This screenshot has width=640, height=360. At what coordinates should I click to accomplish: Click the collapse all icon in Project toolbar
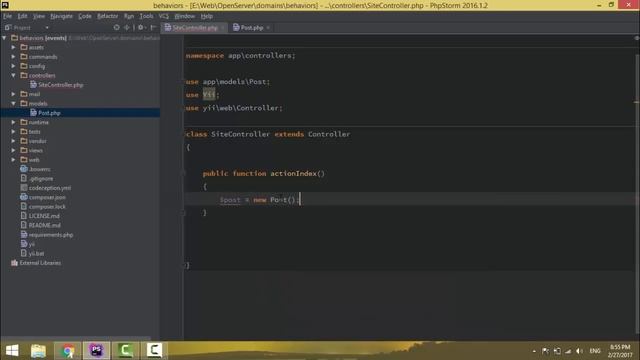(x=127, y=27)
